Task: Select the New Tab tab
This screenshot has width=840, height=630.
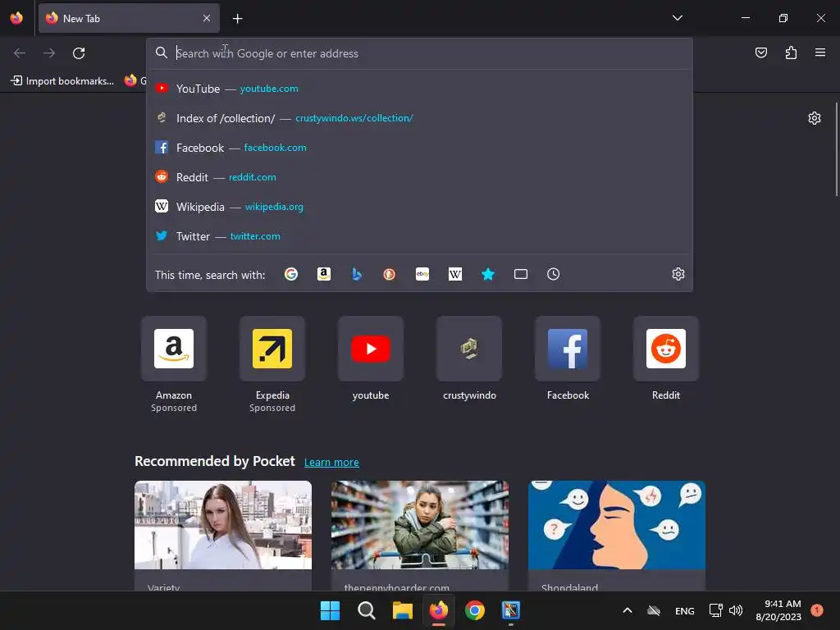Action: 129,18
